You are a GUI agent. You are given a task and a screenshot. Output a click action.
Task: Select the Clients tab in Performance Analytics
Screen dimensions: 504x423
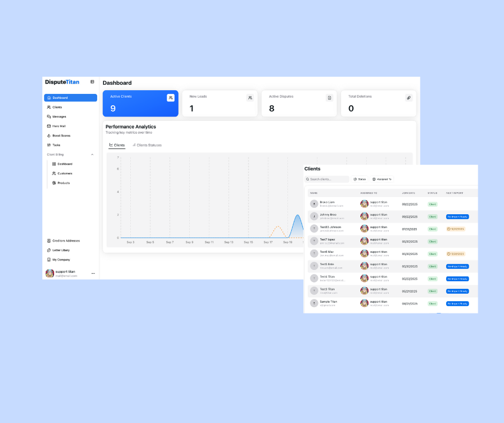click(117, 145)
